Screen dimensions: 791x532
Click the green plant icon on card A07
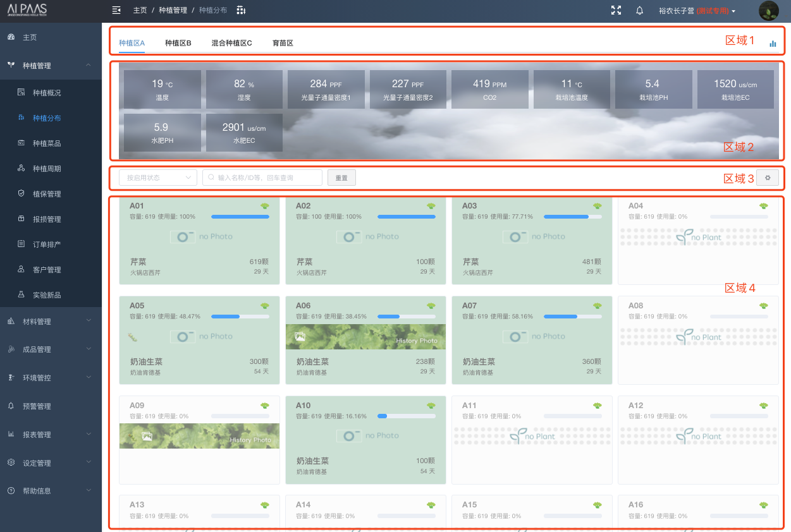(597, 306)
